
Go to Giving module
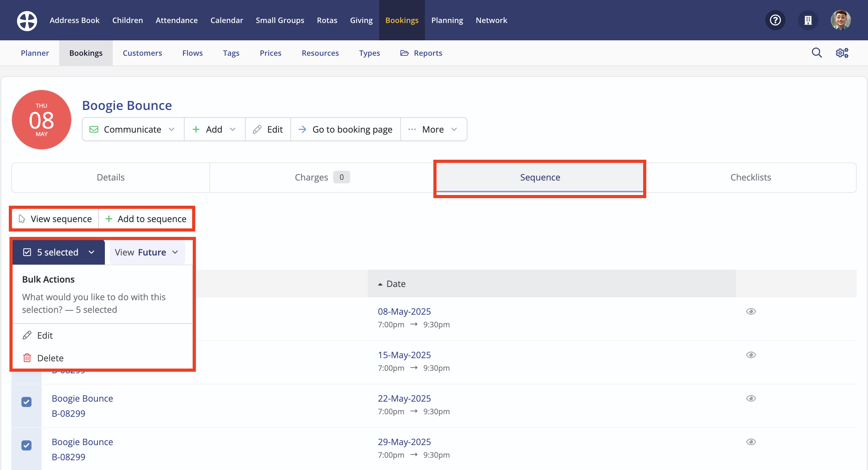click(x=361, y=20)
